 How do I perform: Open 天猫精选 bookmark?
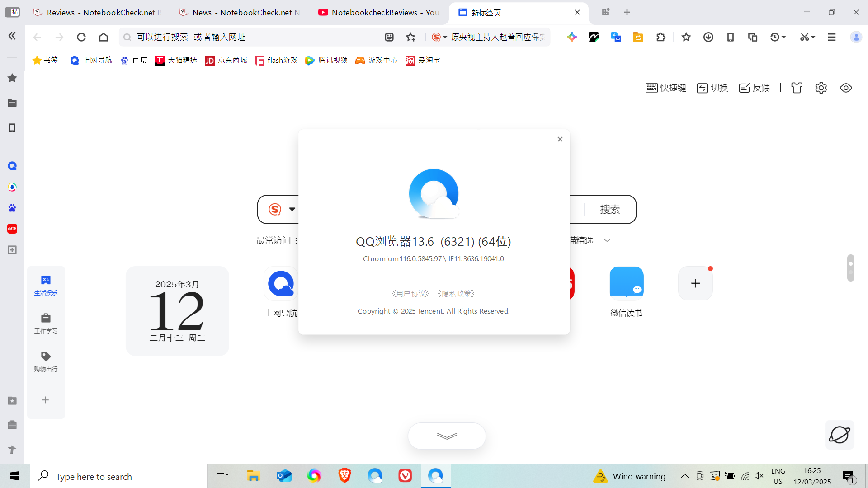(x=176, y=60)
